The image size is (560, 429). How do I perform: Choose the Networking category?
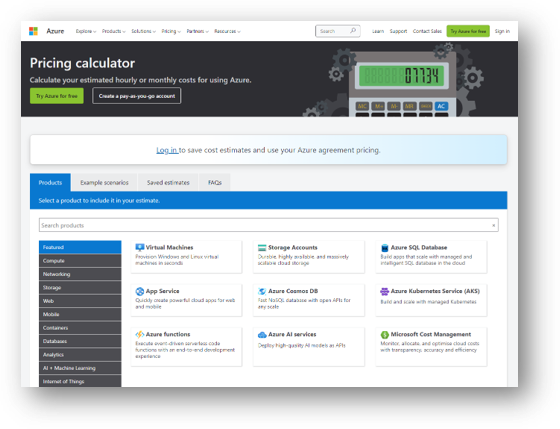80,274
